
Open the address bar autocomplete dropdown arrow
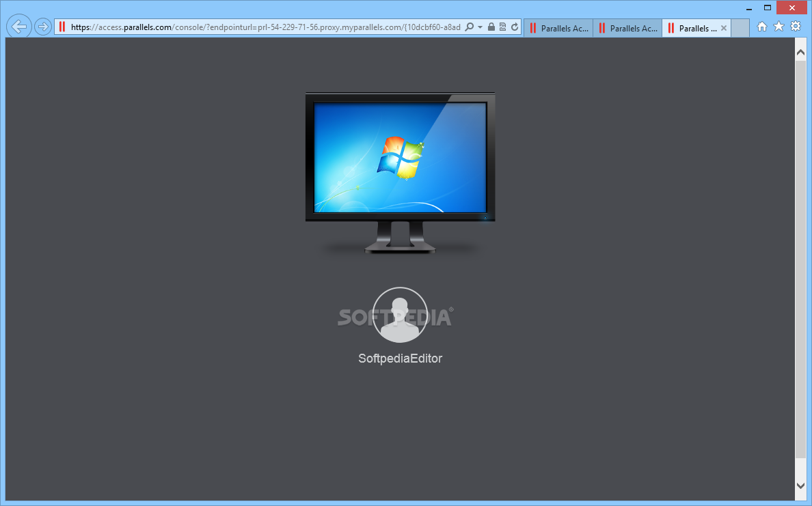pos(480,27)
